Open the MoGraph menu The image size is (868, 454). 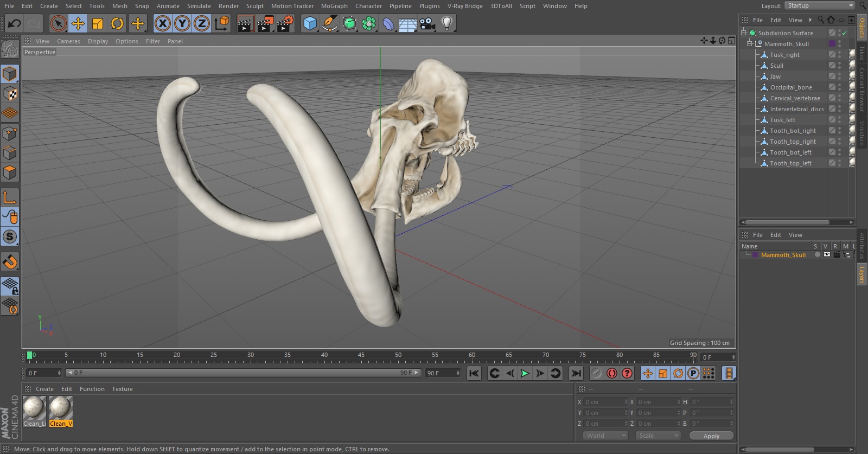(334, 6)
